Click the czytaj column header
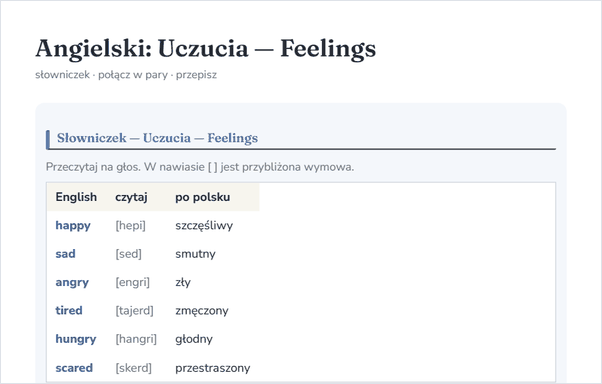The height and width of the screenshot is (384, 602). coord(131,197)
